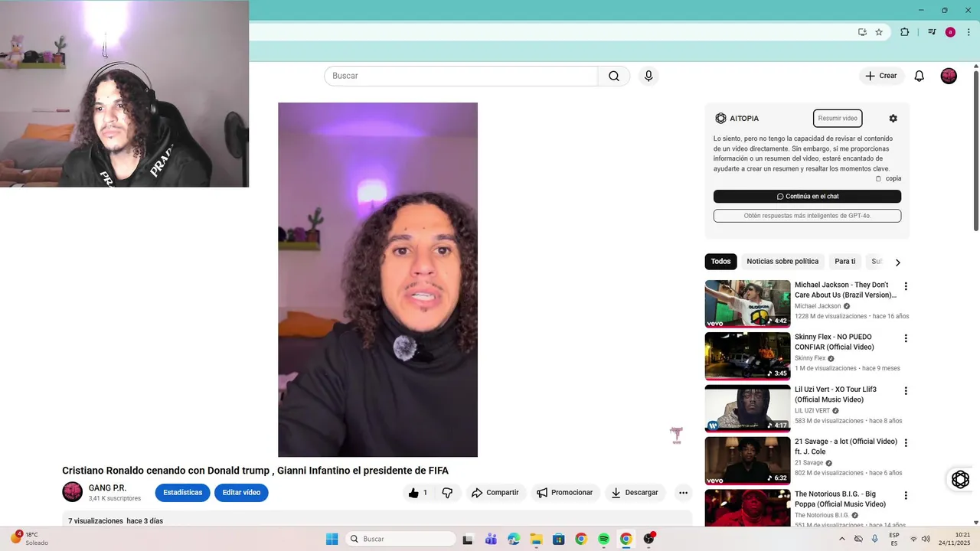
Task: Click the tray microphone icon
Action: (x=875, y=540)
